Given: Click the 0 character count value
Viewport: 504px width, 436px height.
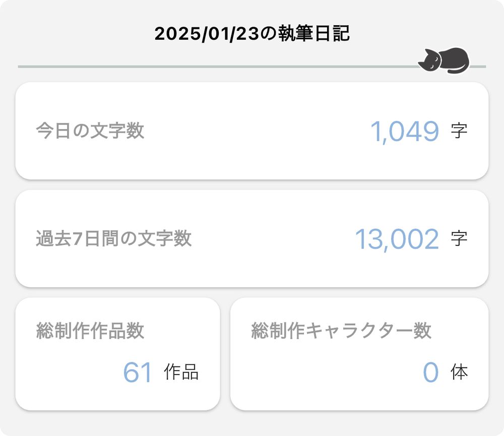Looking at the screenshot, I should pyautogui.click(x=431, y=372).
